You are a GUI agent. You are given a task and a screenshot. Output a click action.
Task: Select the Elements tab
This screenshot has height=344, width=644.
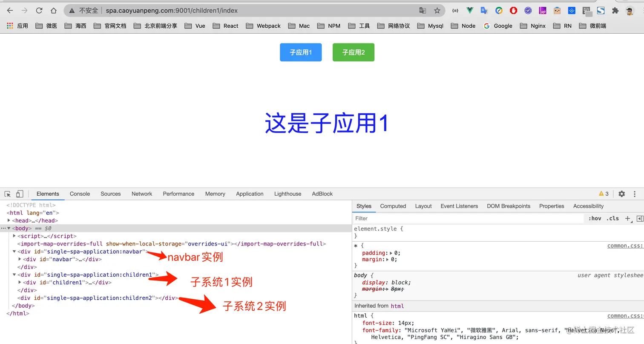tap(48, 194)
